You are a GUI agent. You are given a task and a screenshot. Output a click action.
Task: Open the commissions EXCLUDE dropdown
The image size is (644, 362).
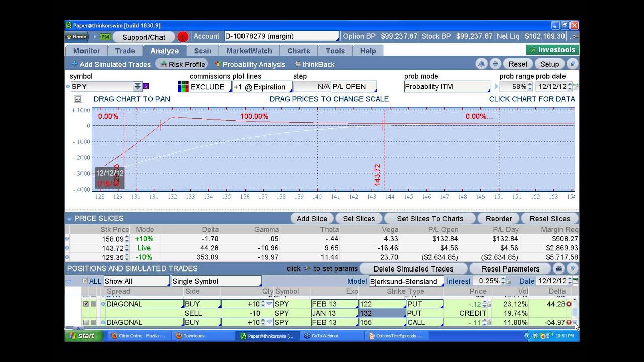coord(210,87)
